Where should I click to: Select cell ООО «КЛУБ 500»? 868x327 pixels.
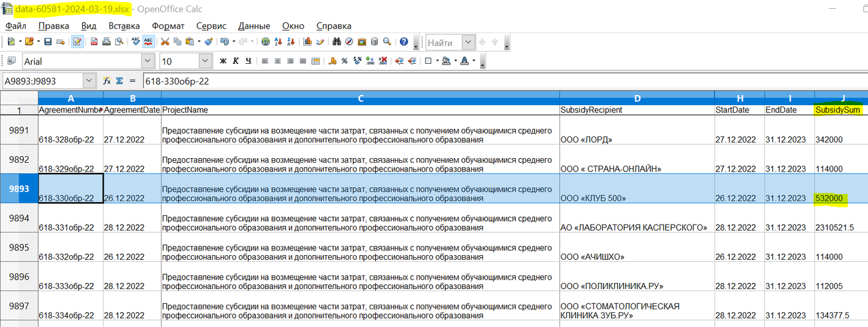click(x=637, y=188)
